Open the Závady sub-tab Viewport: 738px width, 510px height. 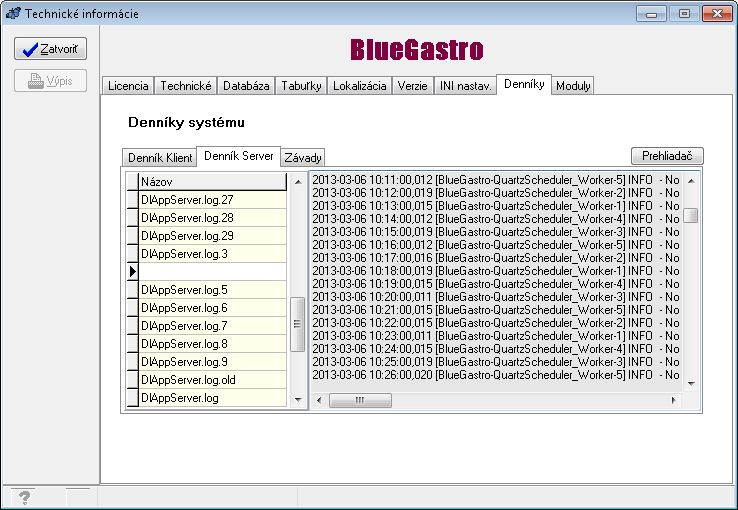pos(303,158)
